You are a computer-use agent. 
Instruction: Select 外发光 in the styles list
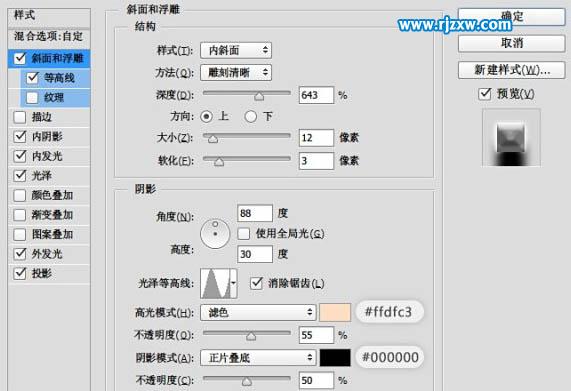click(x=47, y=254)
